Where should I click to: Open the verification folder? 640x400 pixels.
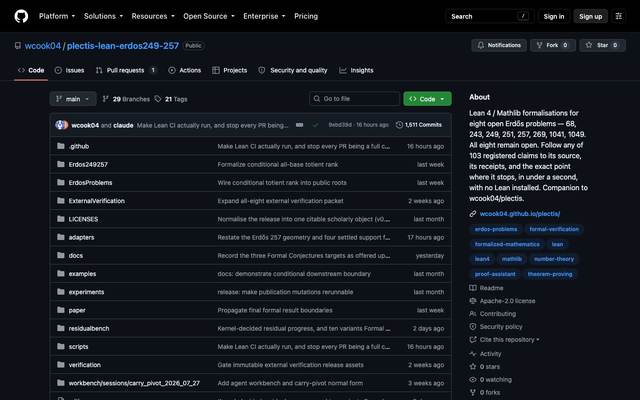click(x=84, y=365)
